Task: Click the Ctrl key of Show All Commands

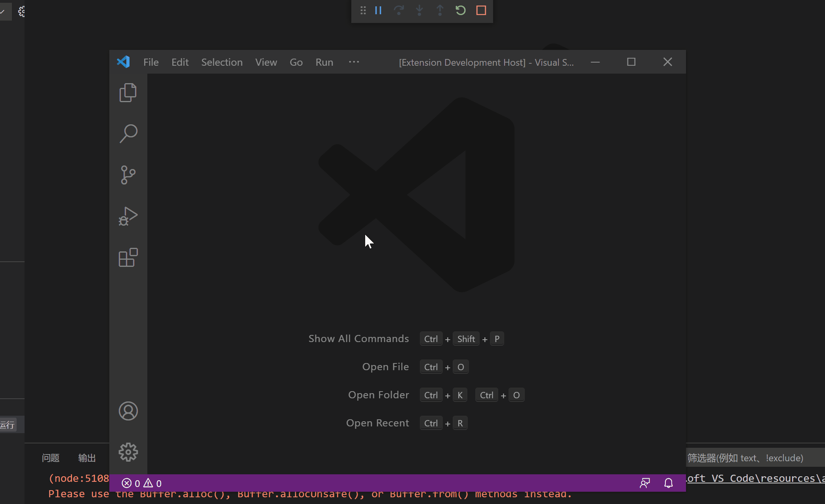Action: click(x=431, y=339)
